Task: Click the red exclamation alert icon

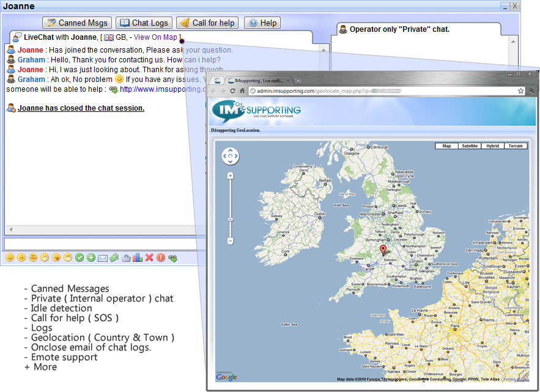Action: (161, 257)
